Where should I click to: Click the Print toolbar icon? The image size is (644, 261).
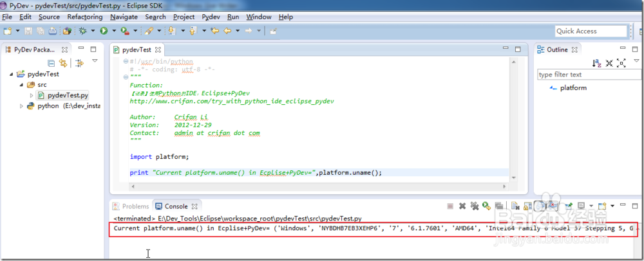(x=53, y=31)
